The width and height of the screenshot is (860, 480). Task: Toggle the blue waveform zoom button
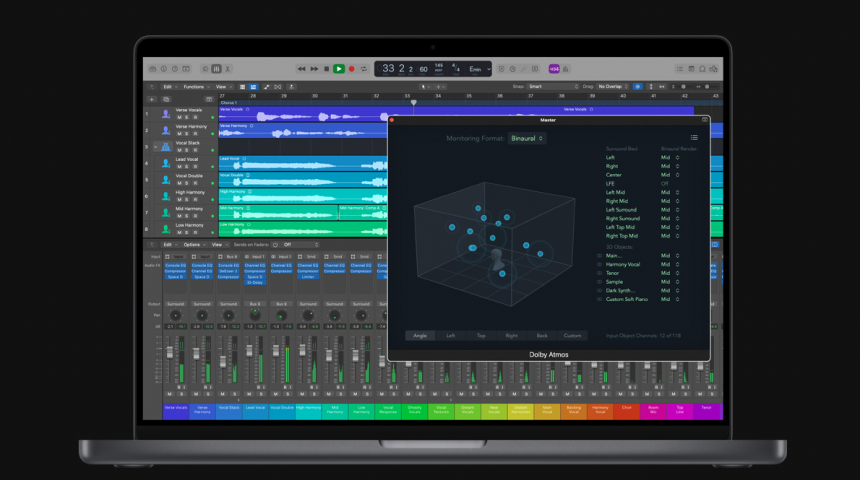(637, 87)
